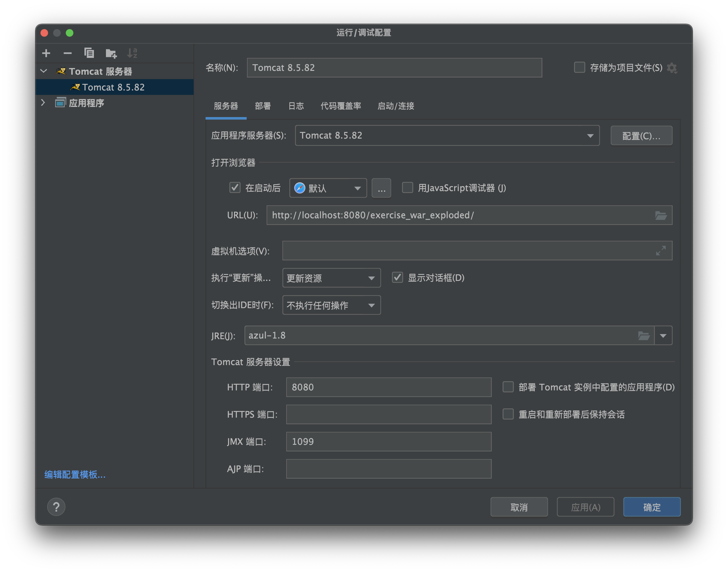Browse folder icon in JRE field
728x572 pixels.
[643, 336]
